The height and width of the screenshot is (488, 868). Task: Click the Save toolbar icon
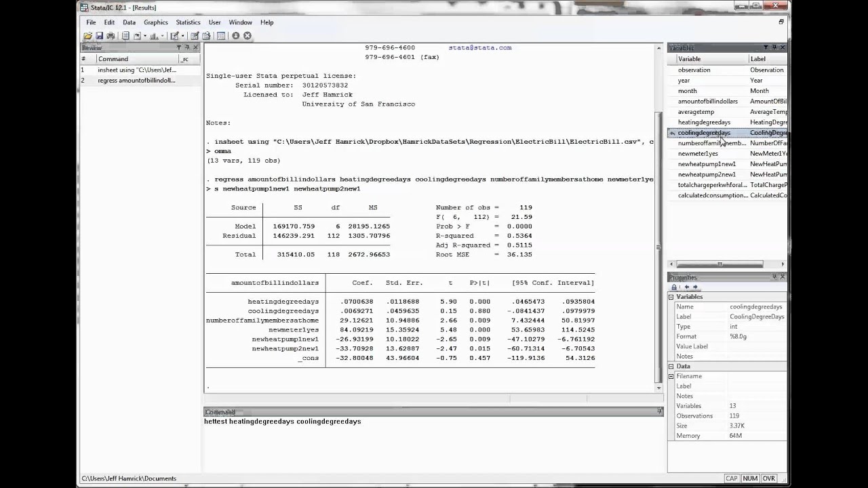(x=99, y=36)
